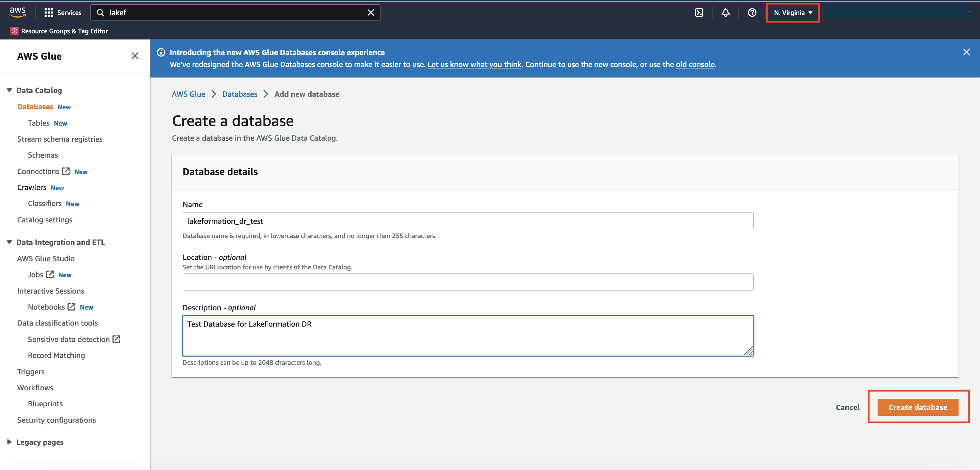The width and height of the screenshot is (980, 470).
Task: Open Stream schema registries
Action: tap(60, 139)
